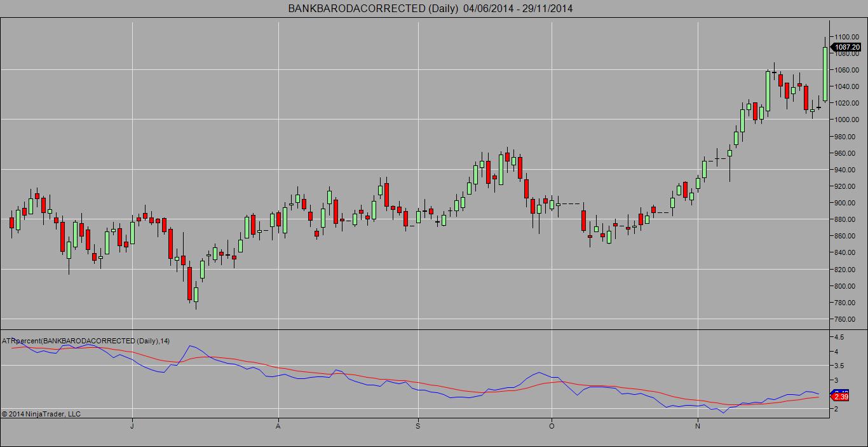Select the tall green final candlestick near 1087
The width and height of the screenshot is (868, 447).
point(825,74)
